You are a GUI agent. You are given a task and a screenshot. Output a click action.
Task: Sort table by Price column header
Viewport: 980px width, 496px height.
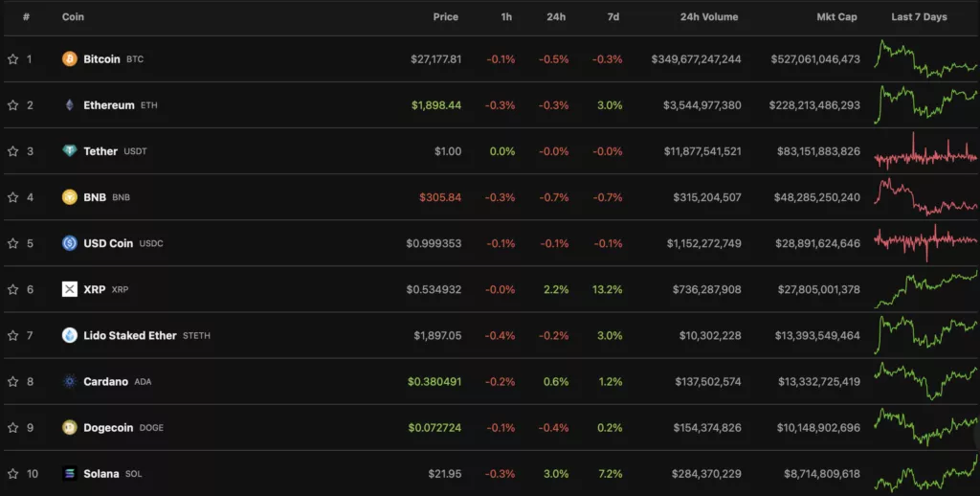tap(446, 17)
